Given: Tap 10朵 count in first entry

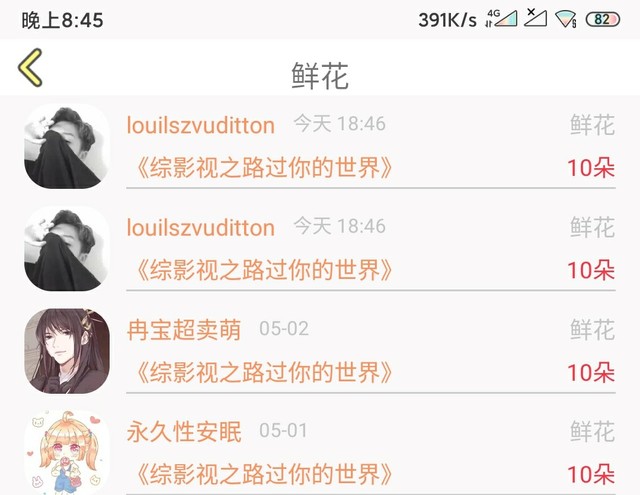Looking at the screenshot, I should [x=591, y=168].
